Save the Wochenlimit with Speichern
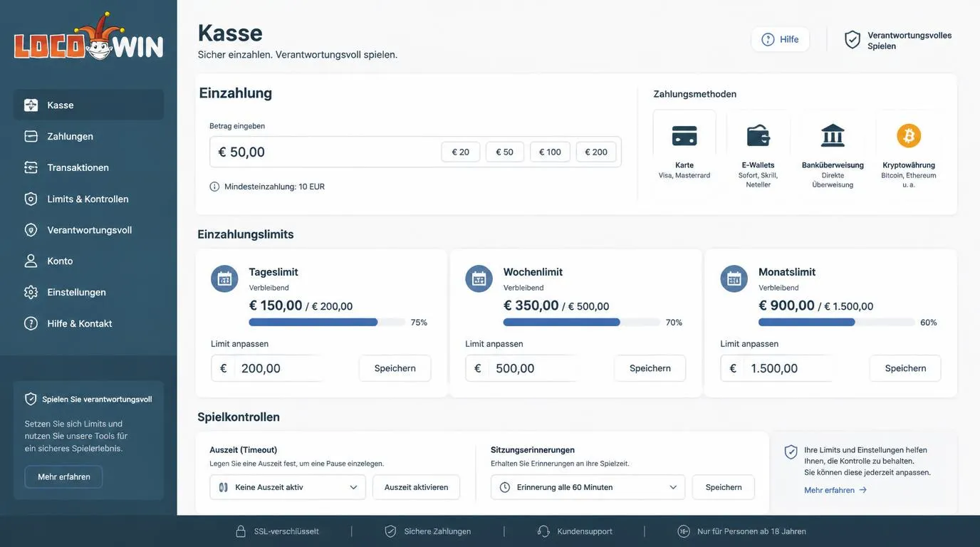The height and width of the screenshot is (547, 980). [650, 368]
